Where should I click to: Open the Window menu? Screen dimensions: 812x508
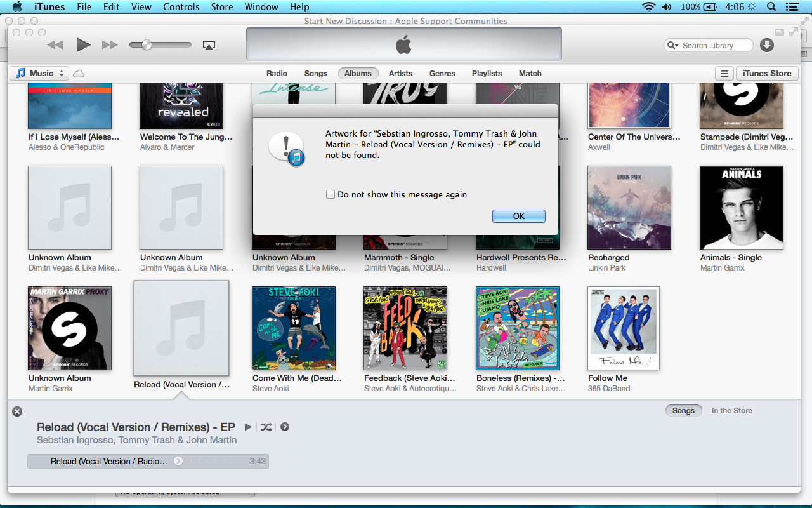click(x=261, y=7)
